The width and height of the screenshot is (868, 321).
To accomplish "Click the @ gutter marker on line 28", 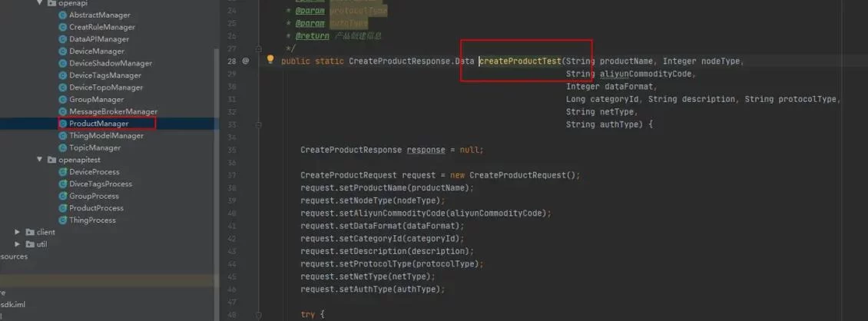I will (246, 61).
